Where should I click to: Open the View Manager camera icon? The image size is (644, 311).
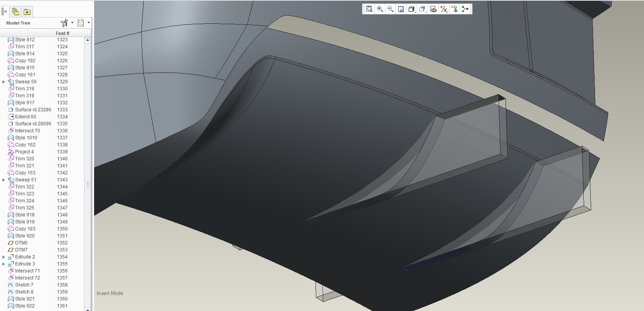tap(433, 9)
